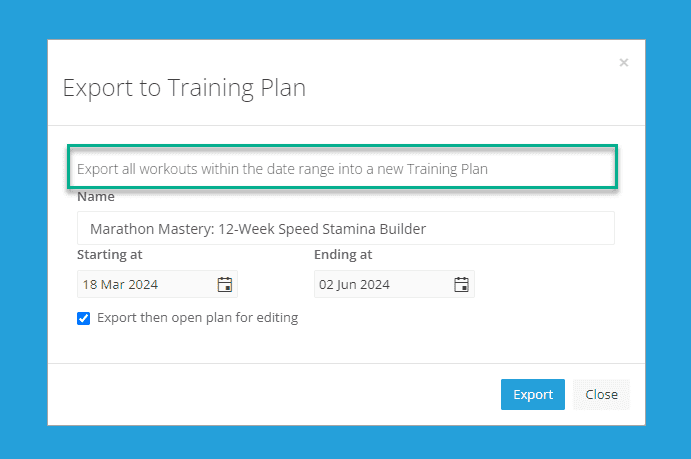Select the 18 Mar 2024 start date text
This screenshot has width=691, height=459.
(120, 285)
